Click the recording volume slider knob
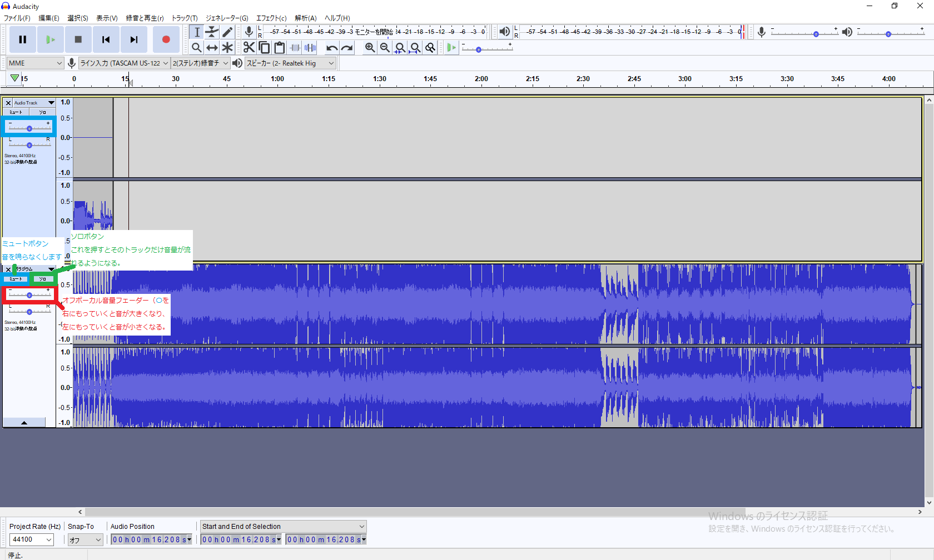Image resolution: width=934 pixels, height=560 pixels. tap(816, 34)
